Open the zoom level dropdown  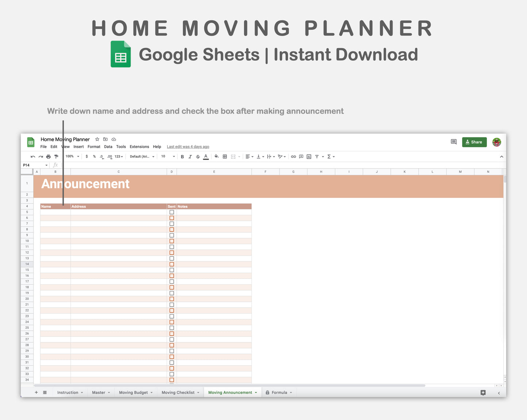click(x=72, y=156)
